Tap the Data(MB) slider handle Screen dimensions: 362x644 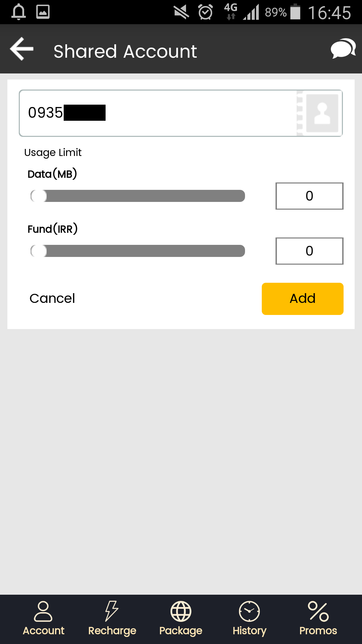coord(39,196)
